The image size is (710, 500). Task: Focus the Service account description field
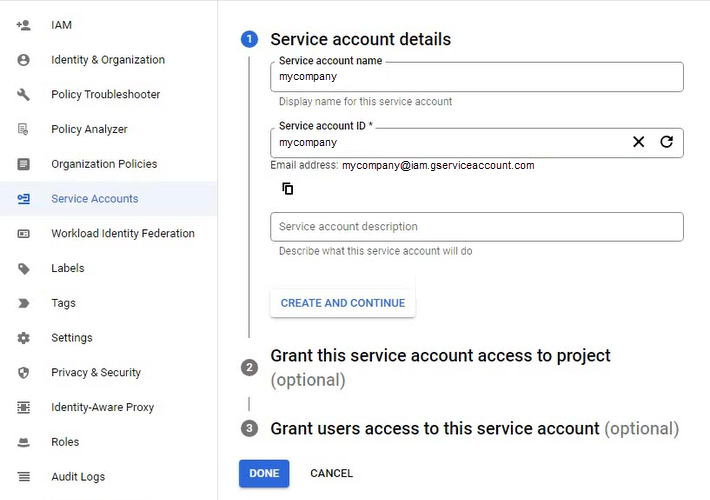(x=476, y=227)
